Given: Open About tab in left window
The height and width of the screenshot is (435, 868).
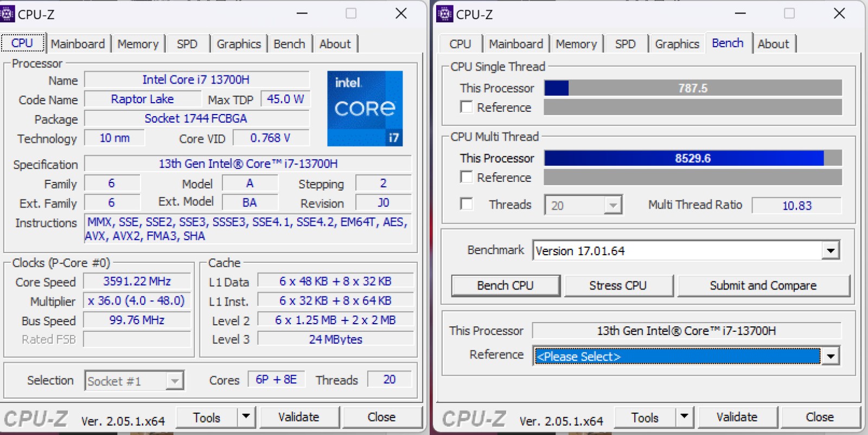Looking at the screenshot, I should pyautogui.click(x=335, y=44).
